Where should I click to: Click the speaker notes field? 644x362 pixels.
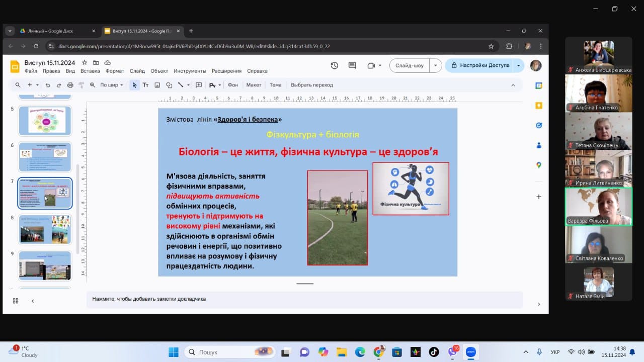(304, 299)
